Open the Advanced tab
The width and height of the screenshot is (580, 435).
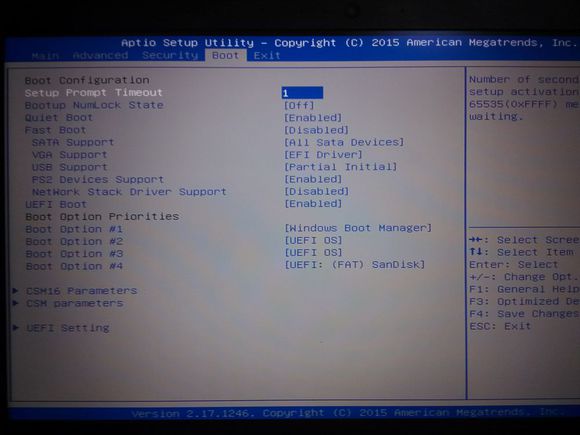pos(100,55)
